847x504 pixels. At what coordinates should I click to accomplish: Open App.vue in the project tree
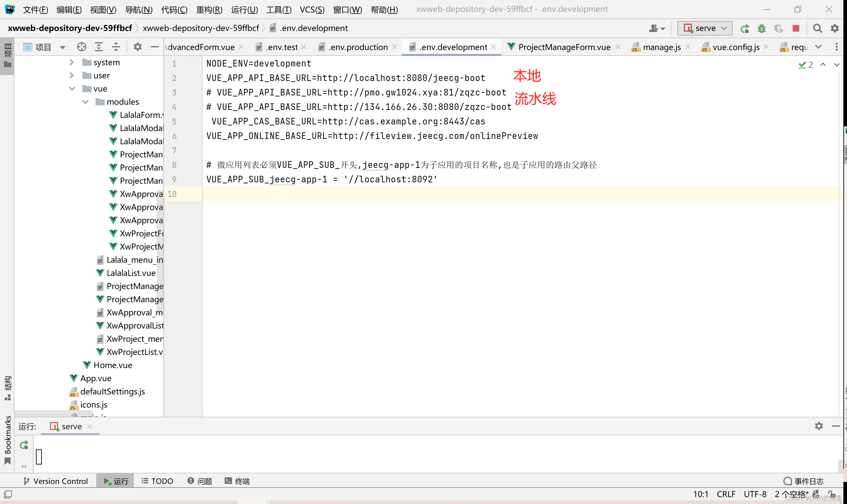click(90, 378)
